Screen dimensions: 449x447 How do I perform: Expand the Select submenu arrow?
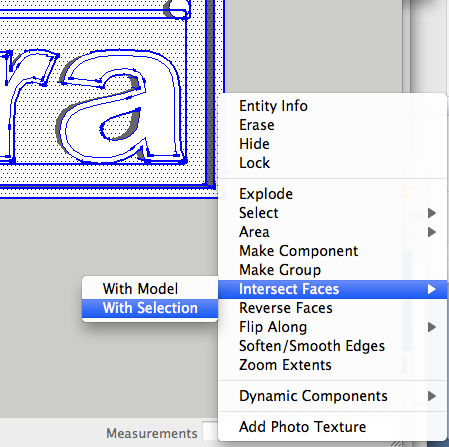click(432, 213)
